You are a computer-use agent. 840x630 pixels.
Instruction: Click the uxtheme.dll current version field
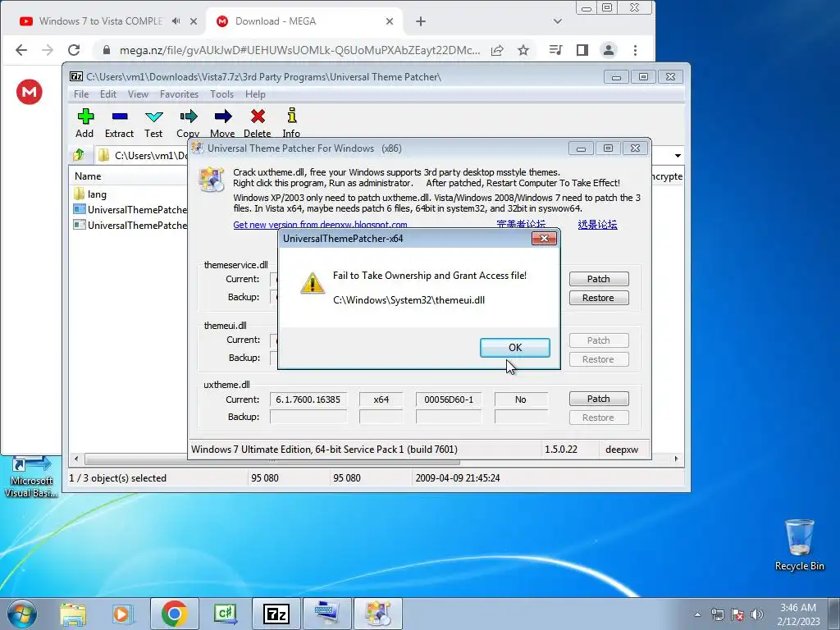coord(308,399)
